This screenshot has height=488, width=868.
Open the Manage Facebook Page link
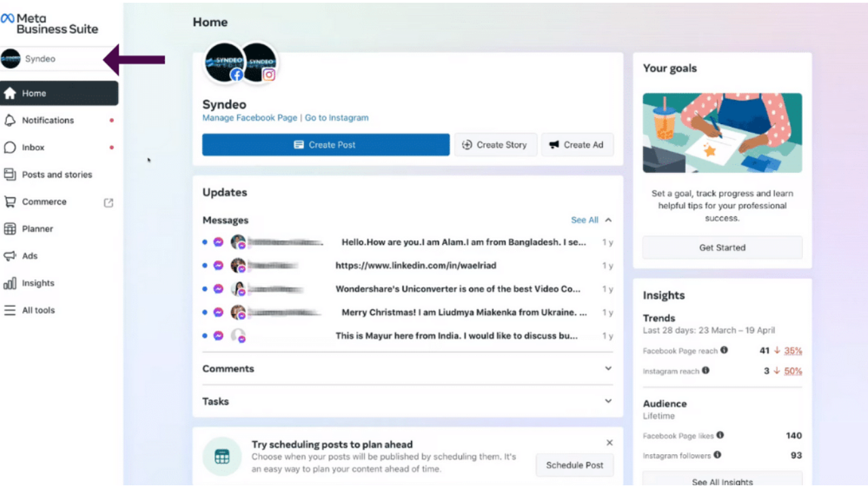(250, 118)
